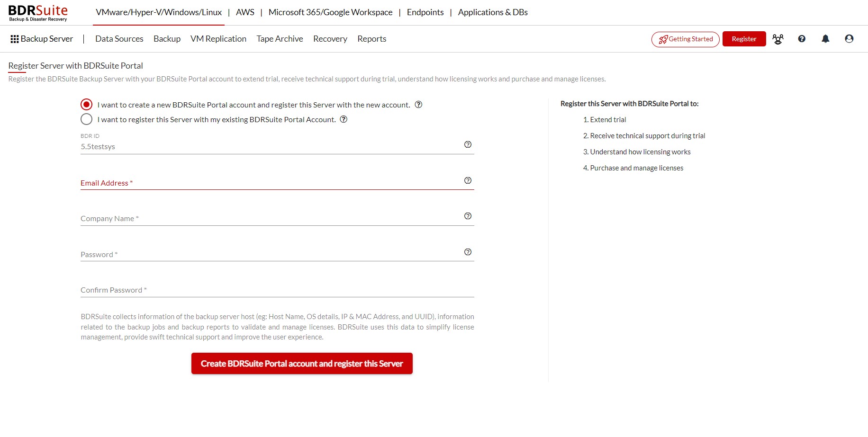The height and width of the screenshot is (437, 868).
Task: Open the Backup Server grid menu icon
Action: [x=15, y=39]
